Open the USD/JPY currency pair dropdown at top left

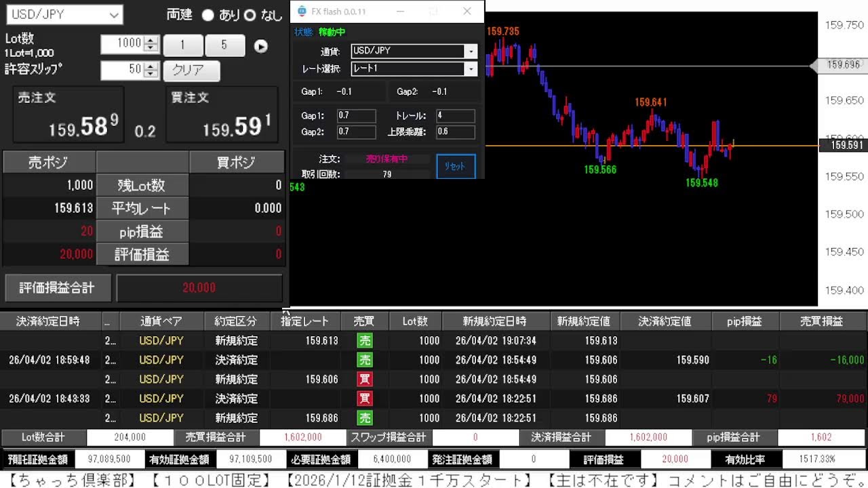[64, 14]
